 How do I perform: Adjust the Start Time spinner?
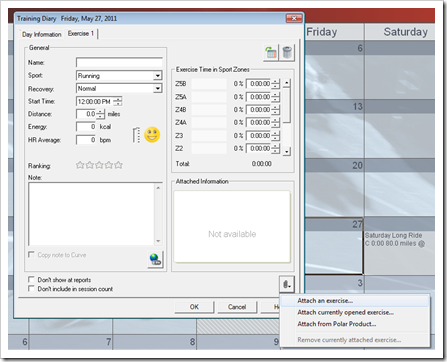118,101
